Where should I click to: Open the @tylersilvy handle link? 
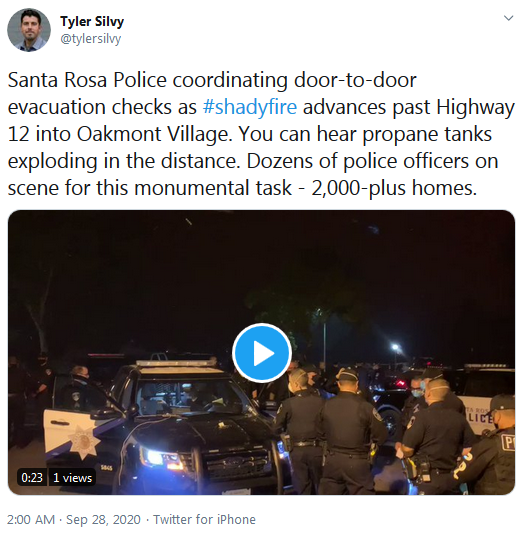coord(91,39)
